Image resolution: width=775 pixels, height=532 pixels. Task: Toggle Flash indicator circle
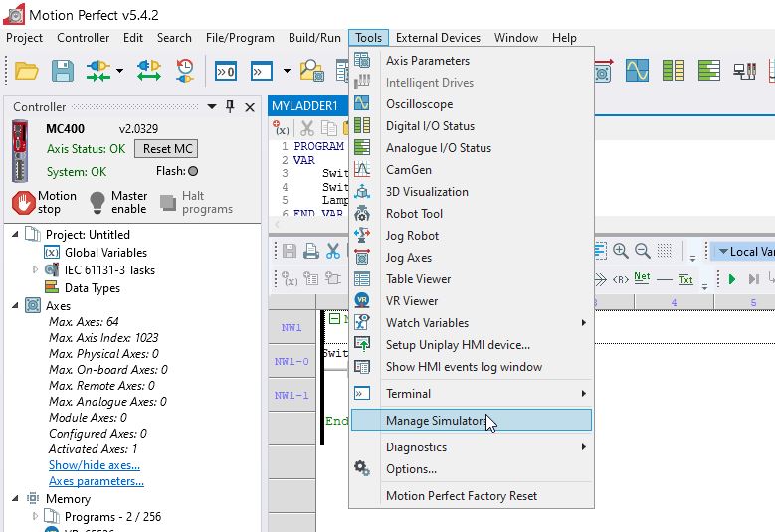193,171
